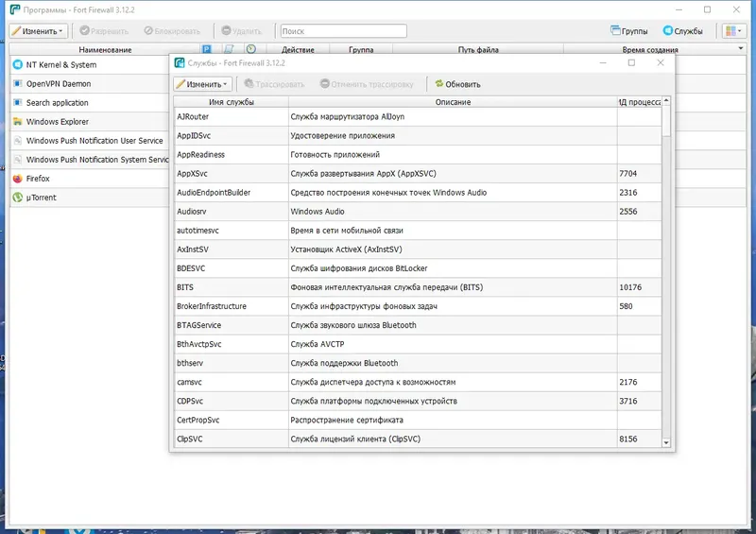Click the blue P column header icon

(207, 49)
